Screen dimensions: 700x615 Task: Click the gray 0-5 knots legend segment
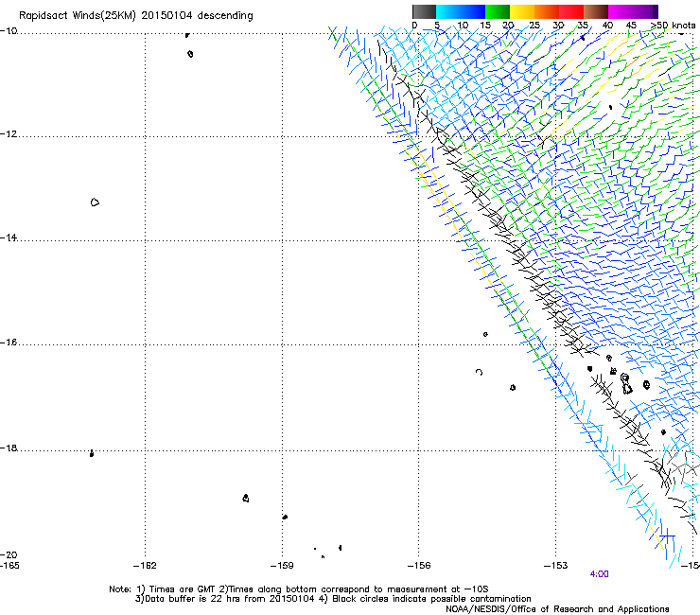point(424,11)
